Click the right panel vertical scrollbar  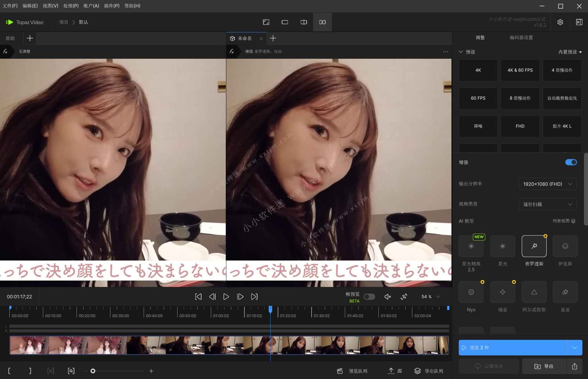coord(586,189)
